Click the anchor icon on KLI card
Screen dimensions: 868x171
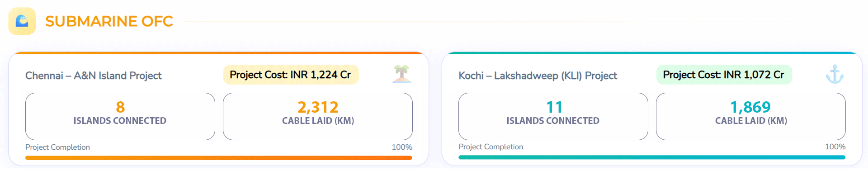pyautogui.click(x=835, y=74)
